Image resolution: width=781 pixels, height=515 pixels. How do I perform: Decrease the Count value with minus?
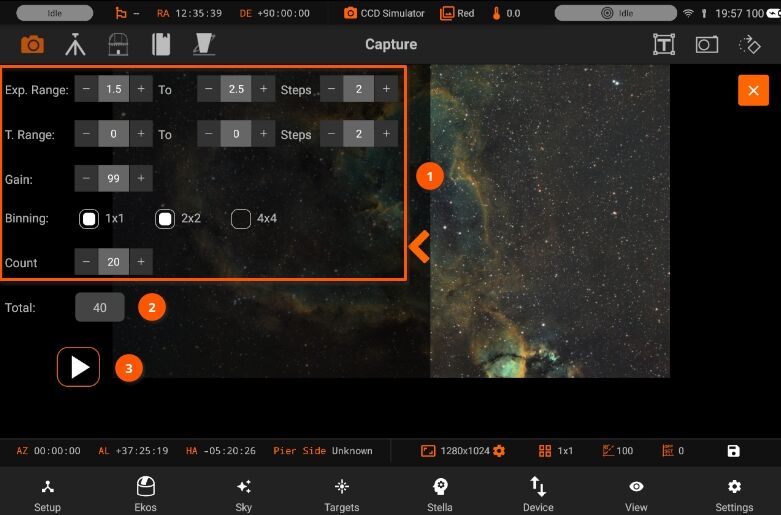tap(86, 261)
